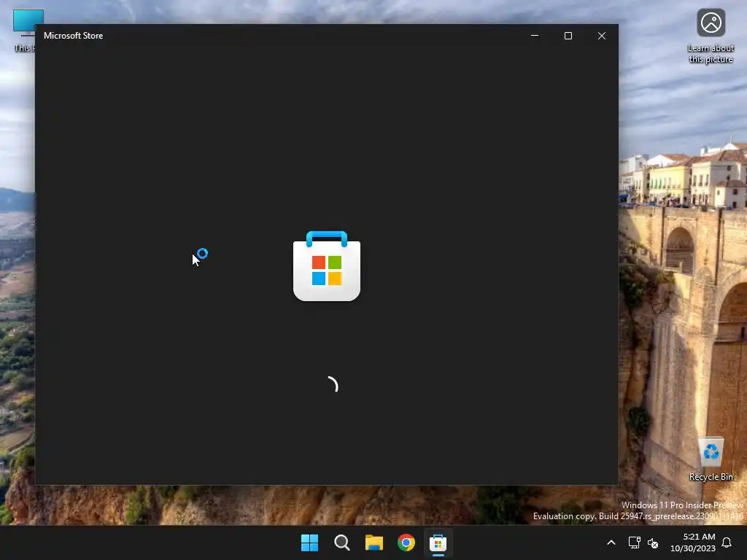Screen dimensions: 747x560
Task: Click Microsoft Store taskbar icon
Action: (x=438, y=542)
